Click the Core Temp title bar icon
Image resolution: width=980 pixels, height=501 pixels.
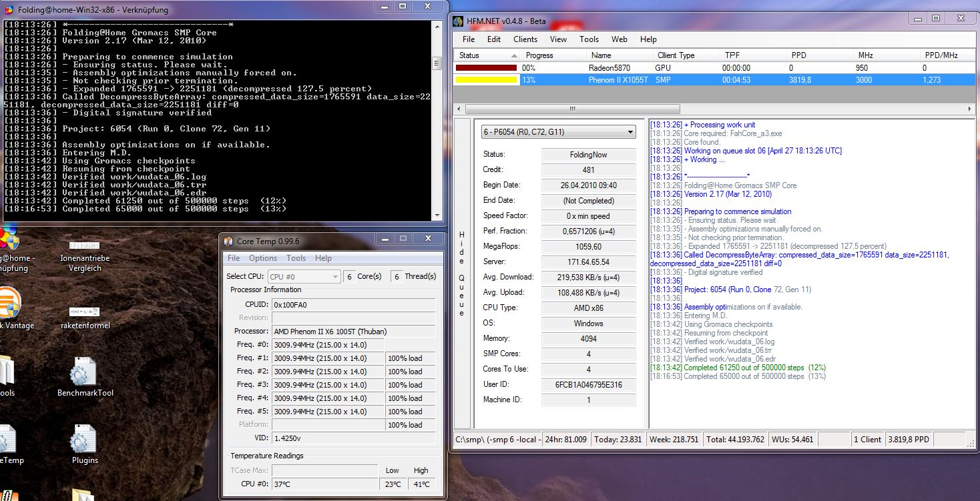point(229,241)
